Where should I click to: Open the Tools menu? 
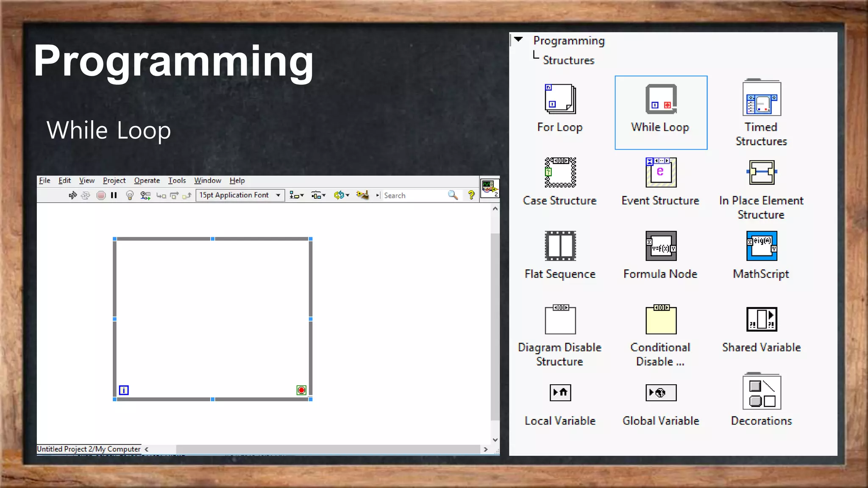[177, 180]
